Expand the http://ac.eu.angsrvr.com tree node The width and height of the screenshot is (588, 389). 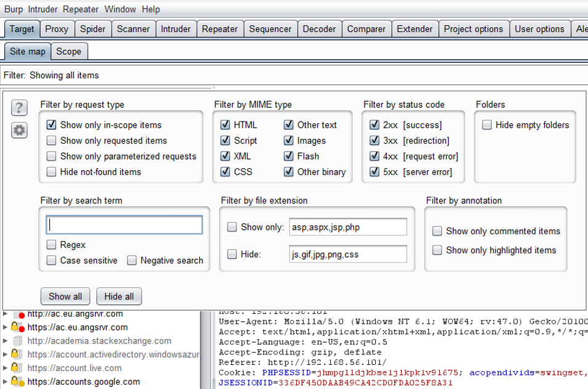(6, 314)
